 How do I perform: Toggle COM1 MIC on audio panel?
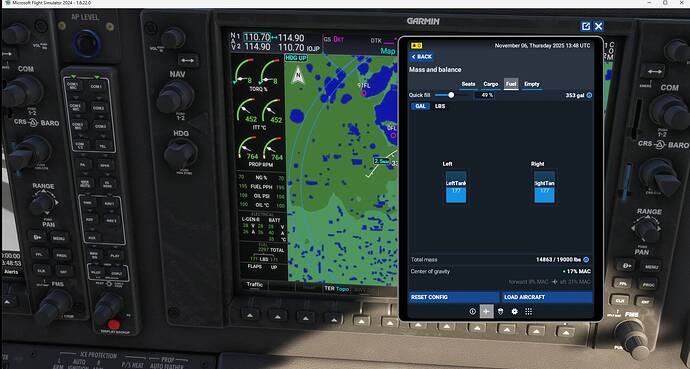coord(73,85)
